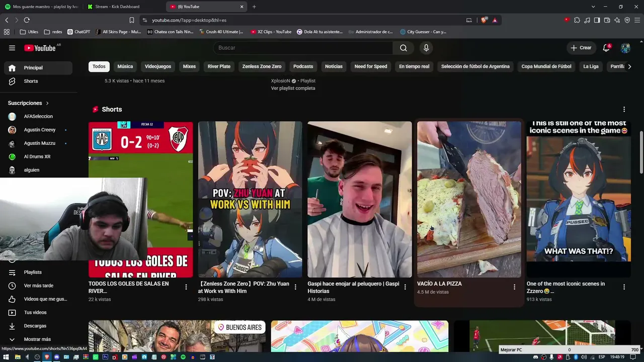The image size is (644, 362).
Task: Reload the current page
Action: pos(27,20)
